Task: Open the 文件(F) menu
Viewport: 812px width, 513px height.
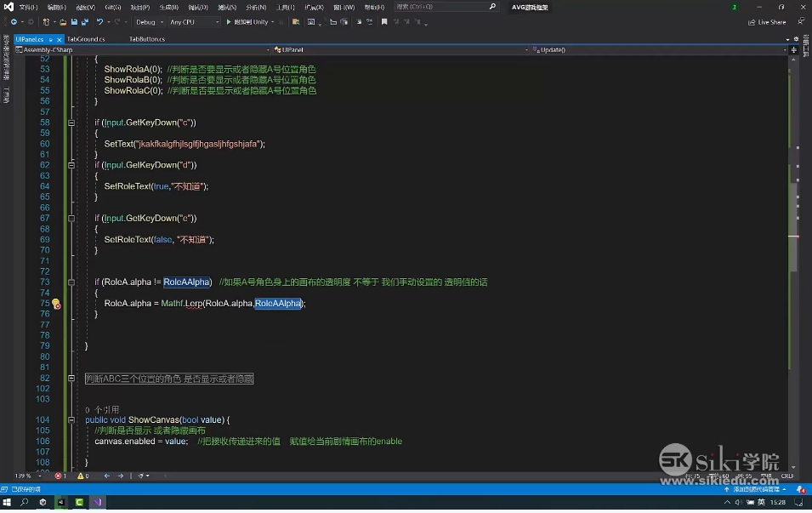Action: coord(28,8)
